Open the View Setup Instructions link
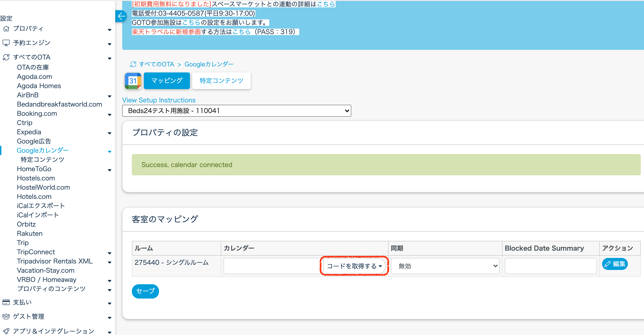Image resolution: width=644 pixels, height=335 pixels. click(x=159, y=100)
